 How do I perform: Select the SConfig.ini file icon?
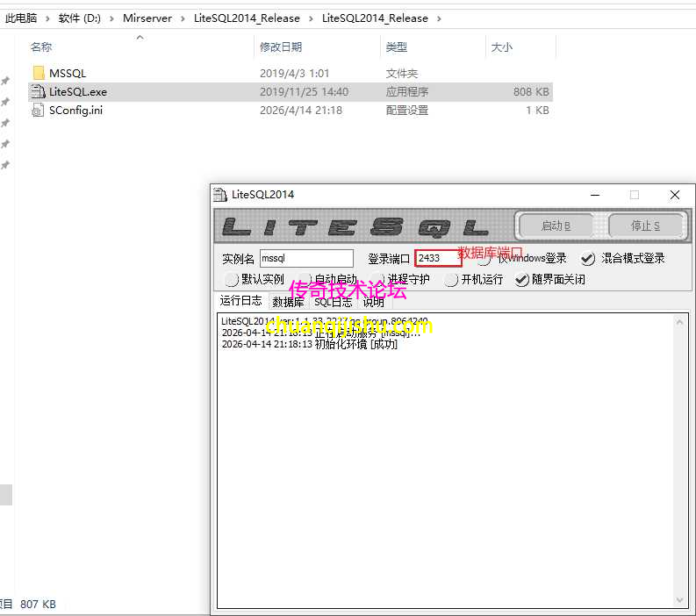(38, 110)
